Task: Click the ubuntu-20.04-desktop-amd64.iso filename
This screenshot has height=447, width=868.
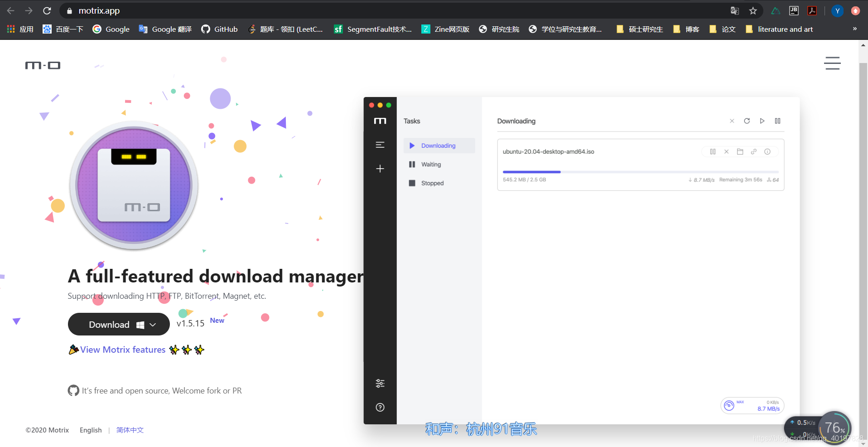Action: (x=548, y=151)
